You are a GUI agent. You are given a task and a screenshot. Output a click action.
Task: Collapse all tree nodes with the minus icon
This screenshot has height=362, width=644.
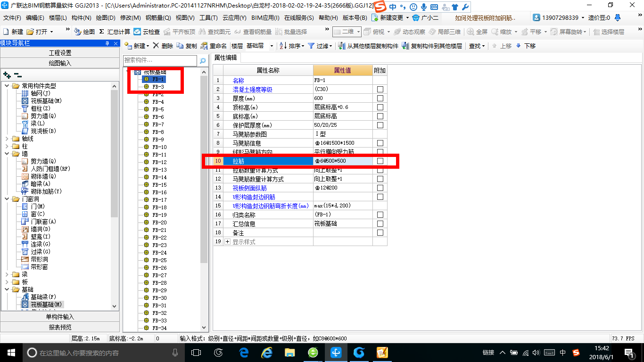(x=17, y=75)
